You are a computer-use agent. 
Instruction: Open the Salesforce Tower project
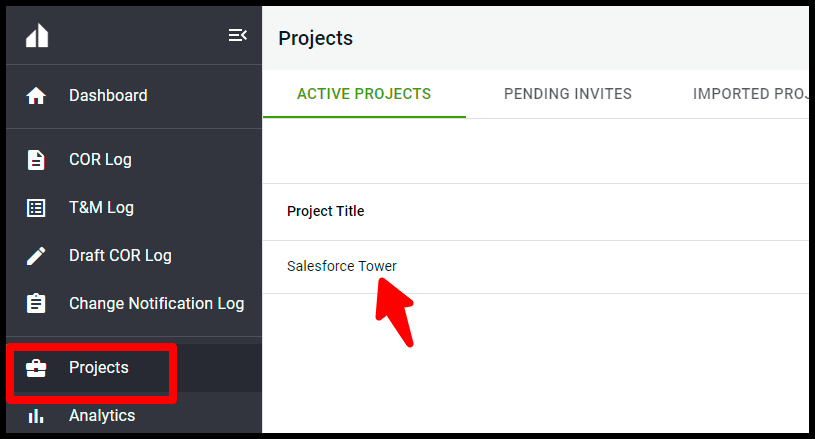(x=341, y=266)
